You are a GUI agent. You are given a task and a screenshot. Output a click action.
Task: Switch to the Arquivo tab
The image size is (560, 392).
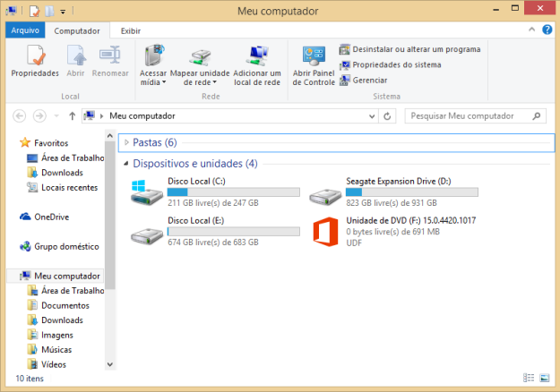(x=25, y=30)
